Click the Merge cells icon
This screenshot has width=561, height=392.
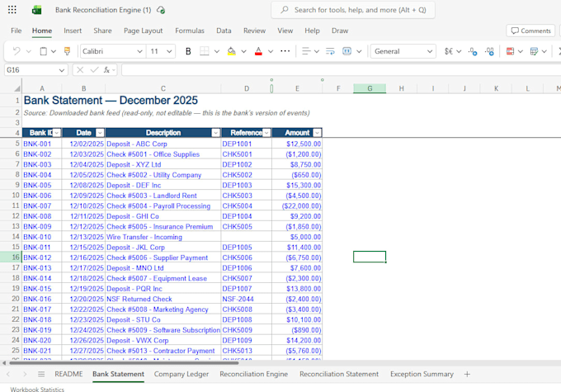click(346, 51)
